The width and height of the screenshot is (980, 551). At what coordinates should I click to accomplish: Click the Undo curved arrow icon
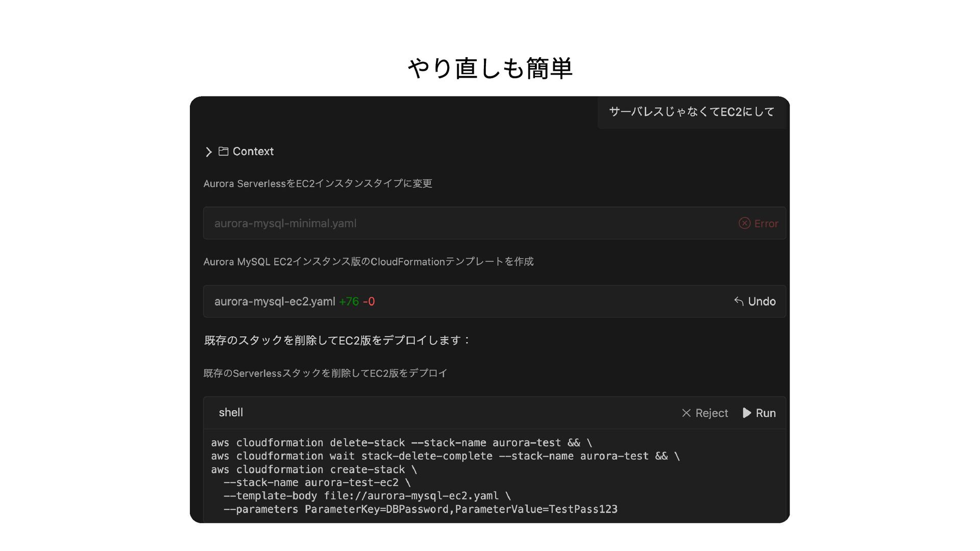tap(738, 301)
